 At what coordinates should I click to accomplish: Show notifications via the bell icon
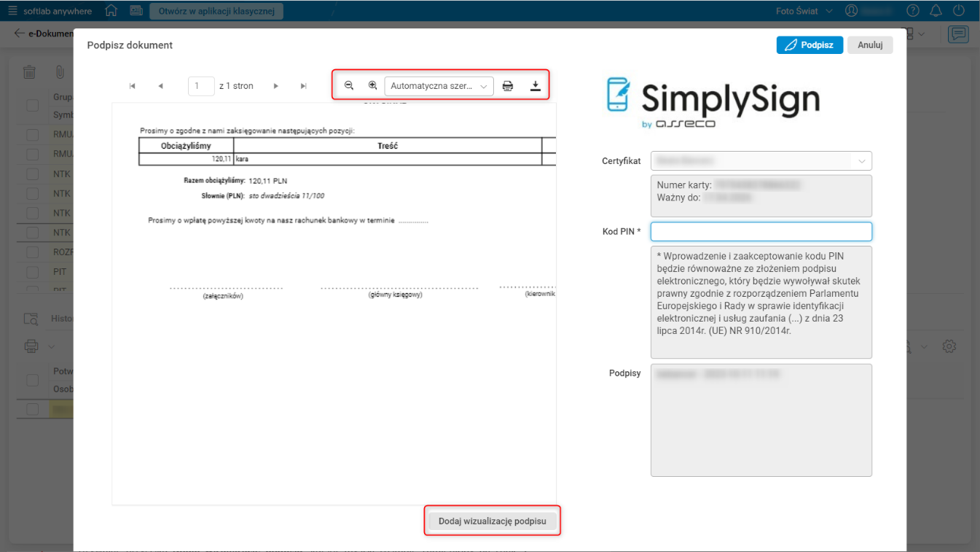coord(936,11)
